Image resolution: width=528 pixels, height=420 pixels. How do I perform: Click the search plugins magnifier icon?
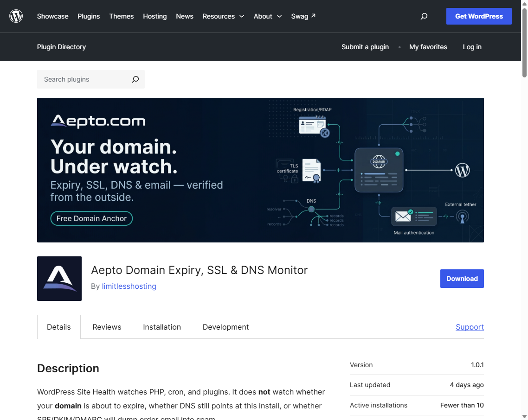[135, 79]
